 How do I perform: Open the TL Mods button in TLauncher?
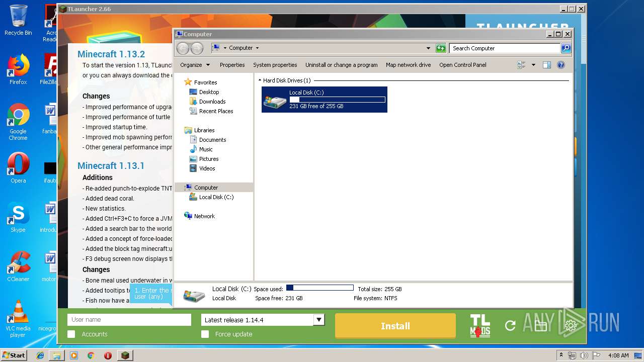(x=480, y=326)
